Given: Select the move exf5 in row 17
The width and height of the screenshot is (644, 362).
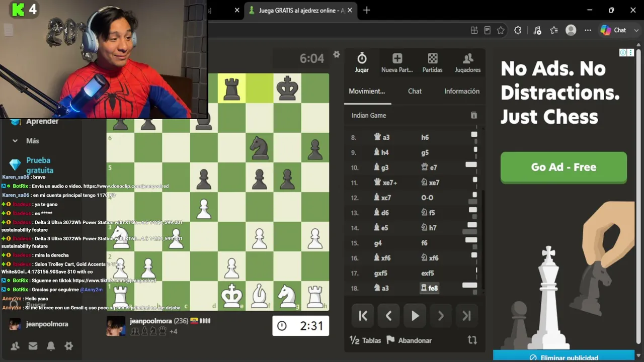Looking at the screenshot, I should tap(428, 273).
